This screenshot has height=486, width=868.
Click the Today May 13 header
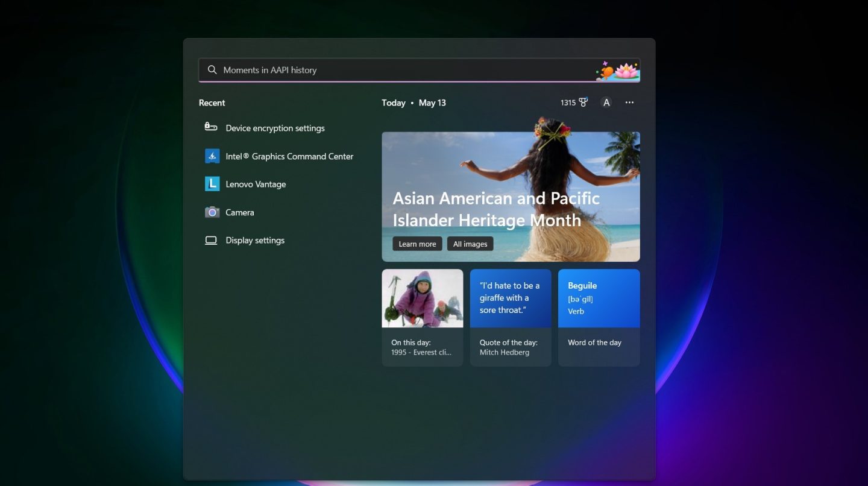(414, 103)
